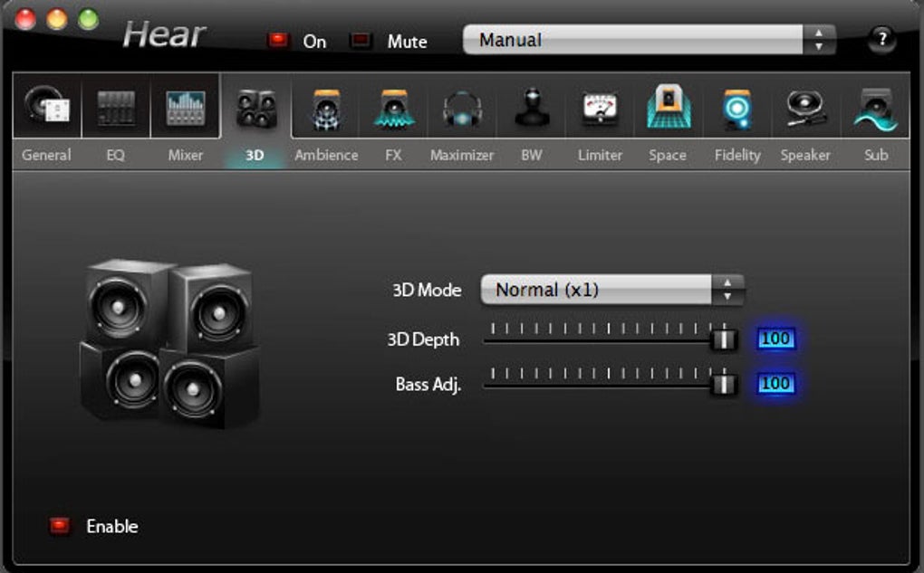Viewport: 924px width, 573px height.
Task: Open the Mixer panel icon
Action: pyautogui.click(x=186, y=108)
